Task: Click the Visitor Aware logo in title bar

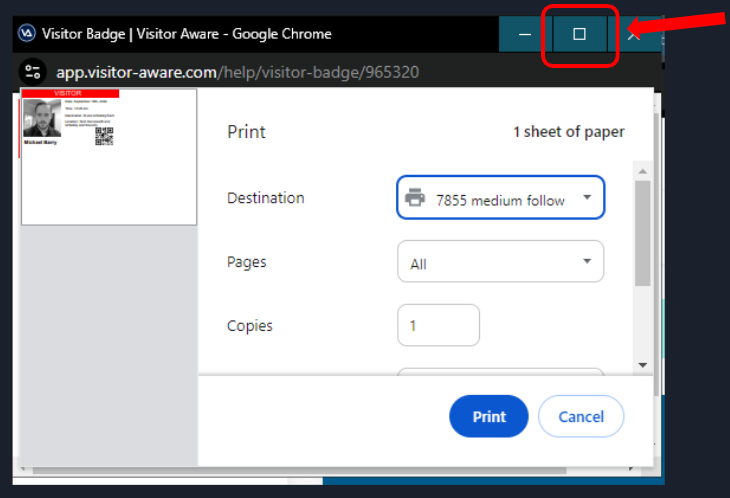Action: point(27,34)
